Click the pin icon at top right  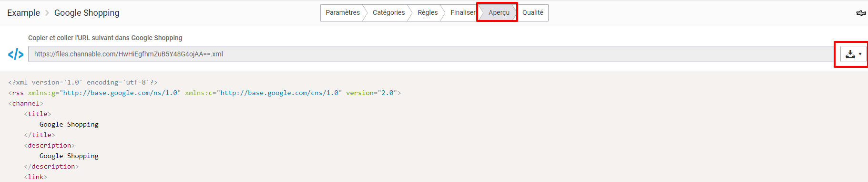click(x=861, y=13)
